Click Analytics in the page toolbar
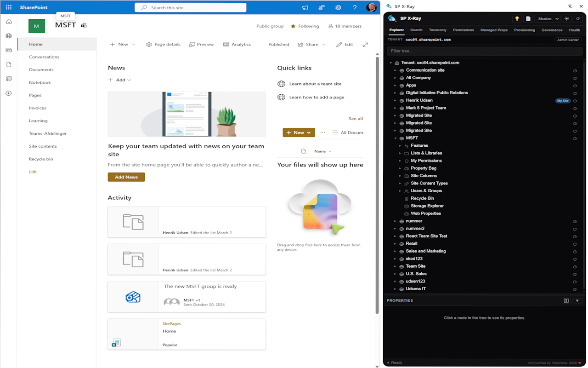The image size is (588, 368). point(237,45)
